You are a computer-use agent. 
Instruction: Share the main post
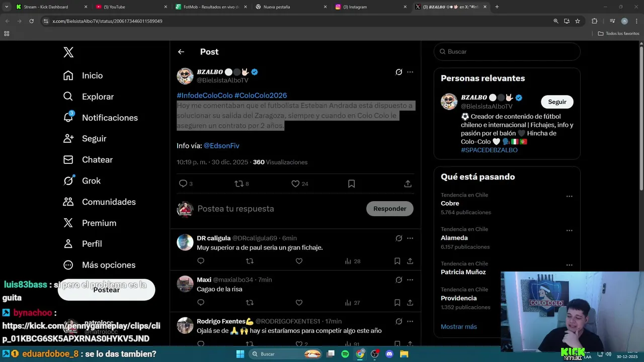408,184
